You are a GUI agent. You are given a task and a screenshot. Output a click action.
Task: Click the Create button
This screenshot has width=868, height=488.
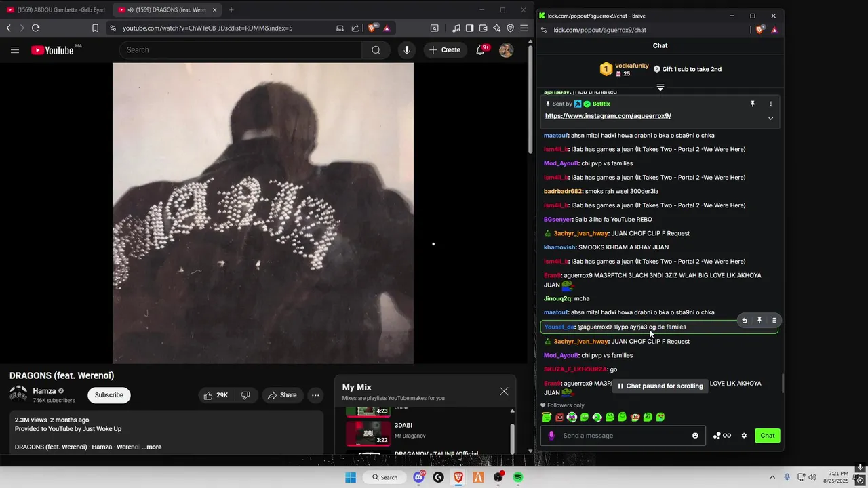[445, 49]
